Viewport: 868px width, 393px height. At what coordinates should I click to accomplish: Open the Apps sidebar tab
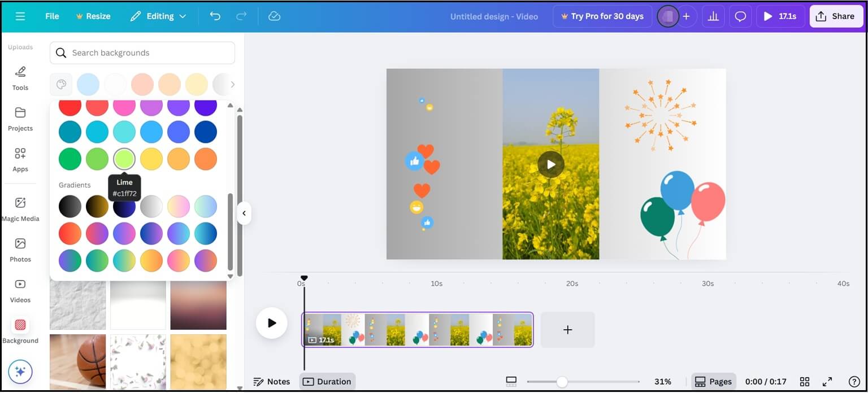point(20,160)
